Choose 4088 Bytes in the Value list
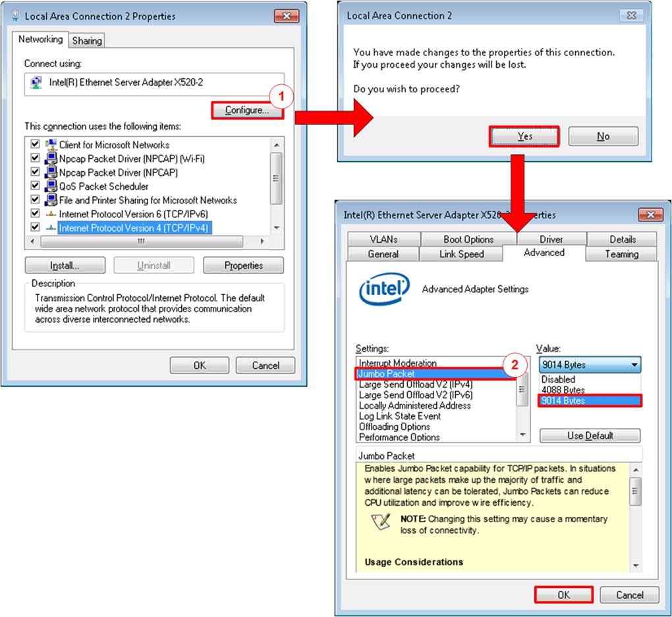The image size is (672, 617). (590, 390)
